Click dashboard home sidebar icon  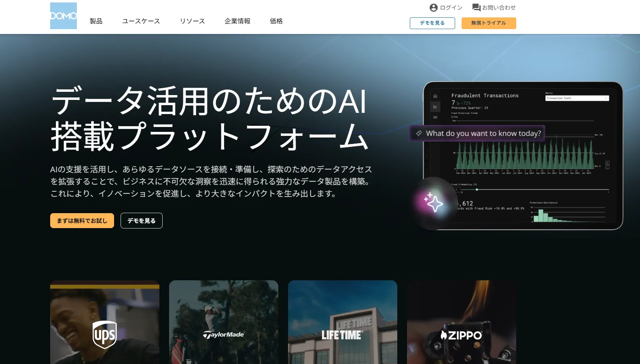click(435, 96)
